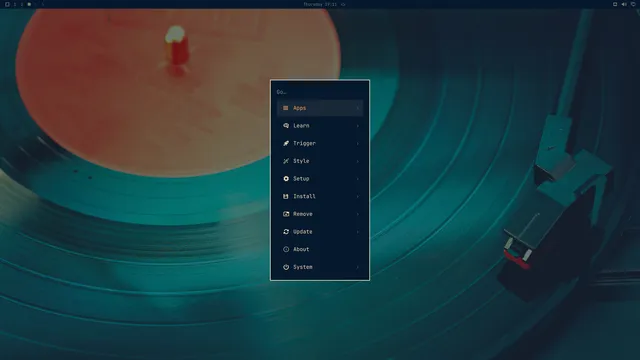Switch to workspace 2 in top bar
Screen dimensions: 640x360
22,4
